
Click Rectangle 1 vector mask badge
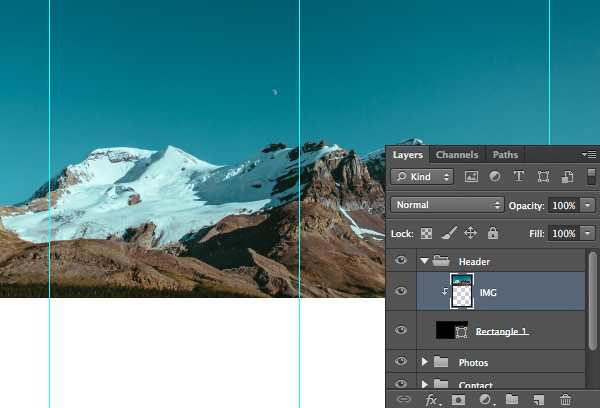pyautogui.click(x=461, y=332)
